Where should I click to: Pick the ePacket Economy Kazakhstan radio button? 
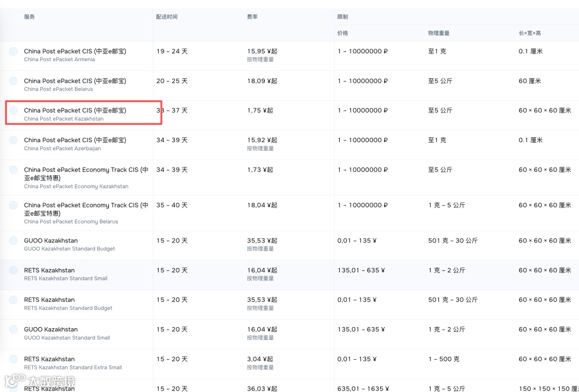click(13, 169)
